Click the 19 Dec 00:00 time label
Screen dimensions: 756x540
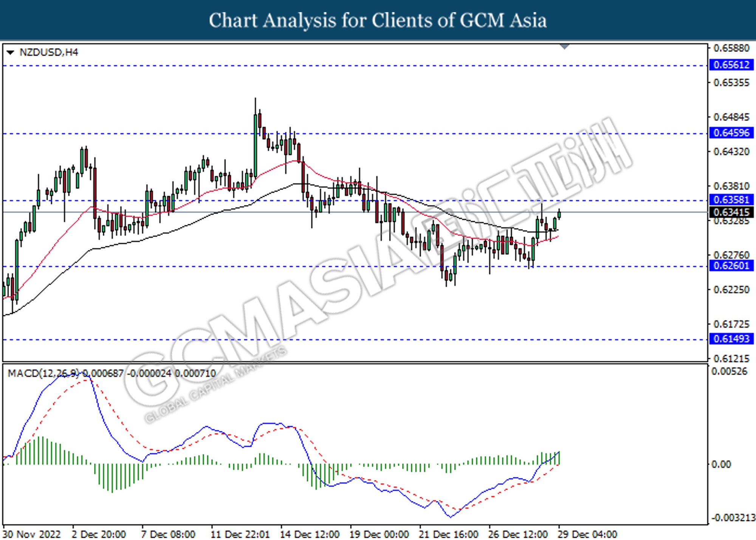point(380,534)
